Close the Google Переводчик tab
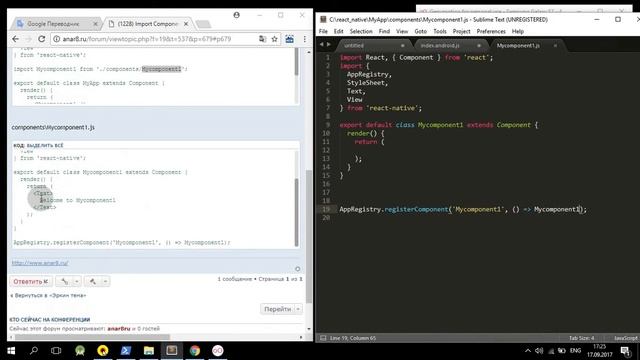Image resolution: width=640 pixels, height=360 pixels. [x=95, y=24]
